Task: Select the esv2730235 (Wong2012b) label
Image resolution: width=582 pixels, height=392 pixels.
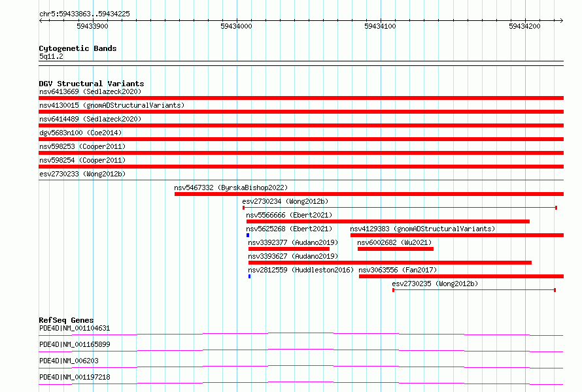Action: pos(435,284)
